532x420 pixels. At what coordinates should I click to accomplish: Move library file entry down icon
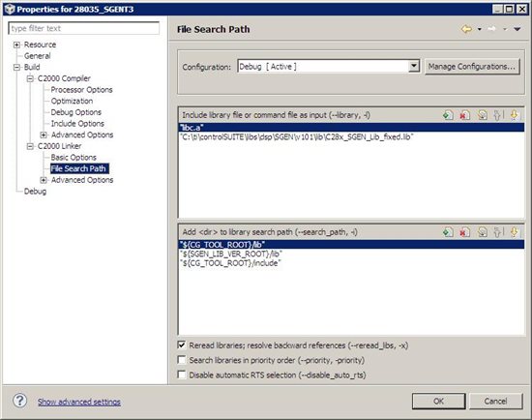click(x=514, y=115)
